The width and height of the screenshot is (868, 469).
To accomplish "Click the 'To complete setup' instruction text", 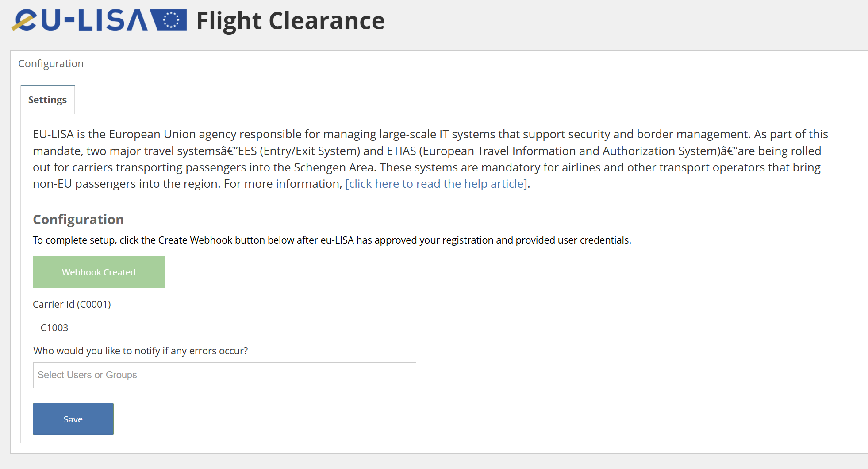I will click(332, 240).
